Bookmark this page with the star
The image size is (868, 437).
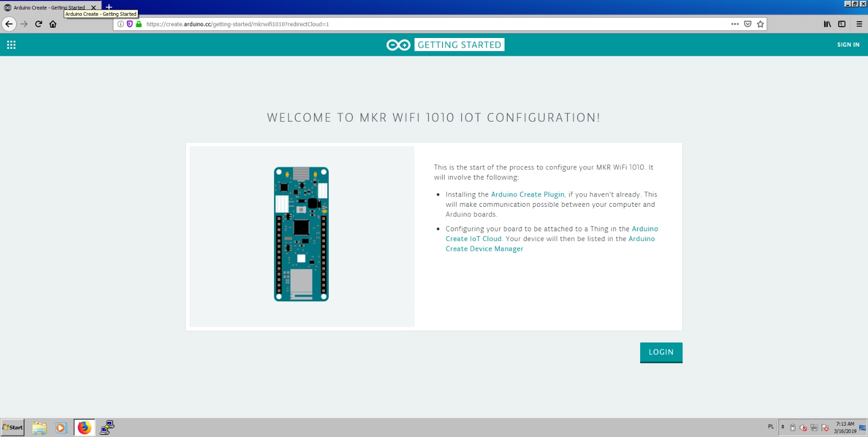[760, 24]
